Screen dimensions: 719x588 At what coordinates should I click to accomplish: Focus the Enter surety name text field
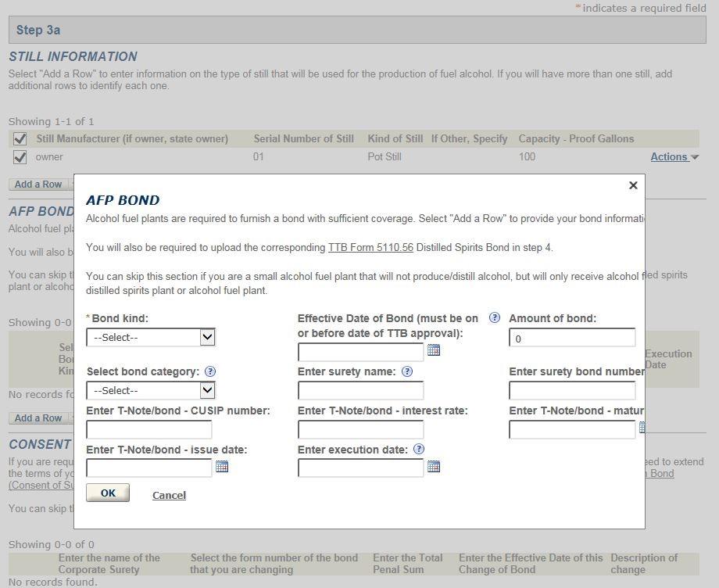click(360, 390)
